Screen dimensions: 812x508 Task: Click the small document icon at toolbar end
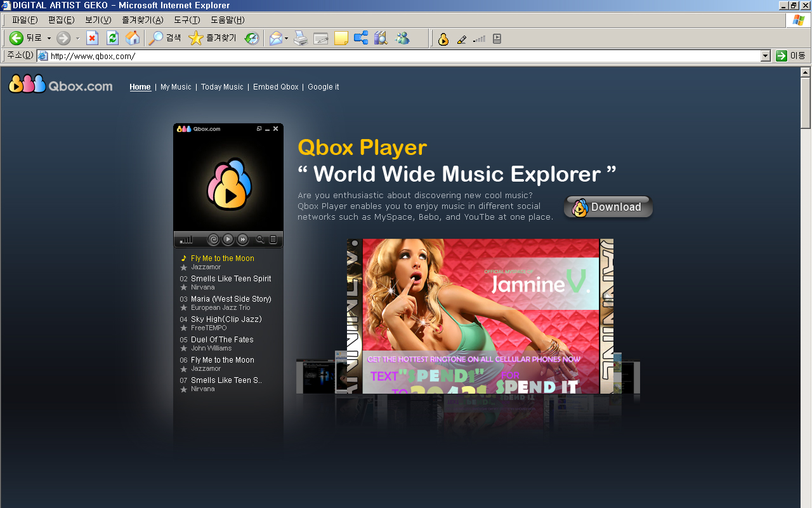click(x=497, y=39)
